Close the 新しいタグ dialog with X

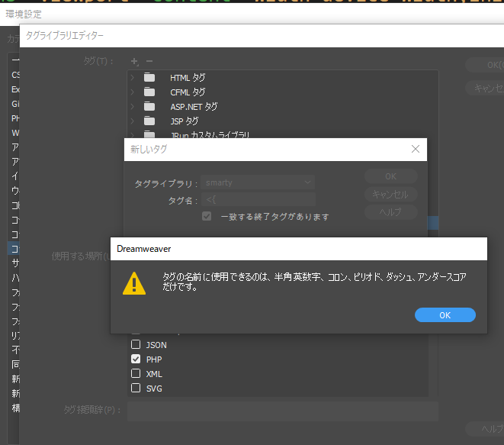(x=416, y=149)
